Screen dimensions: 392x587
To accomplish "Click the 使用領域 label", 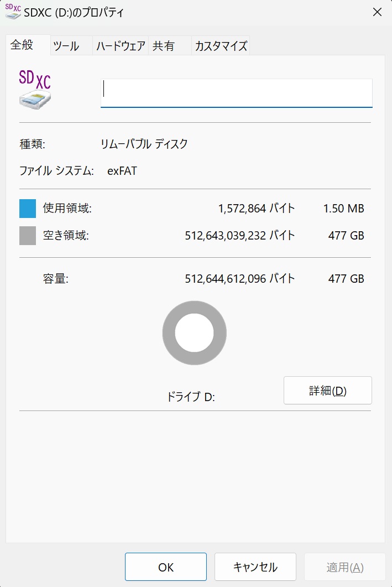I will point(67,208).
